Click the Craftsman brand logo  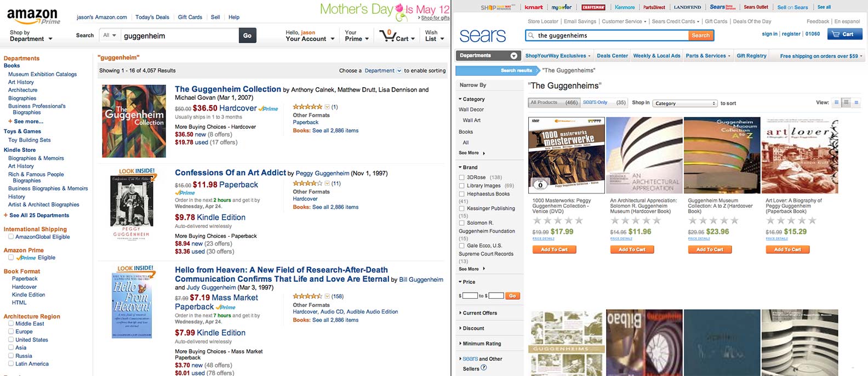tap(593, 7)
